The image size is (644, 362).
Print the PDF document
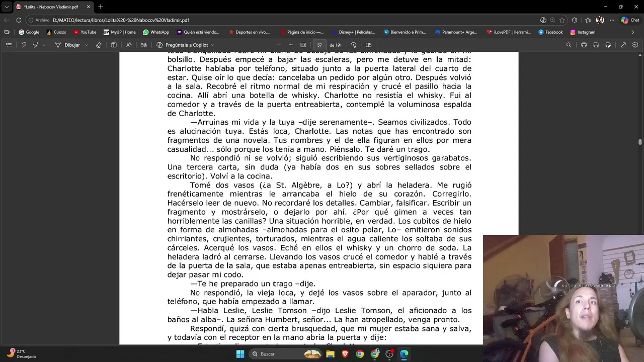coord(584,45)
